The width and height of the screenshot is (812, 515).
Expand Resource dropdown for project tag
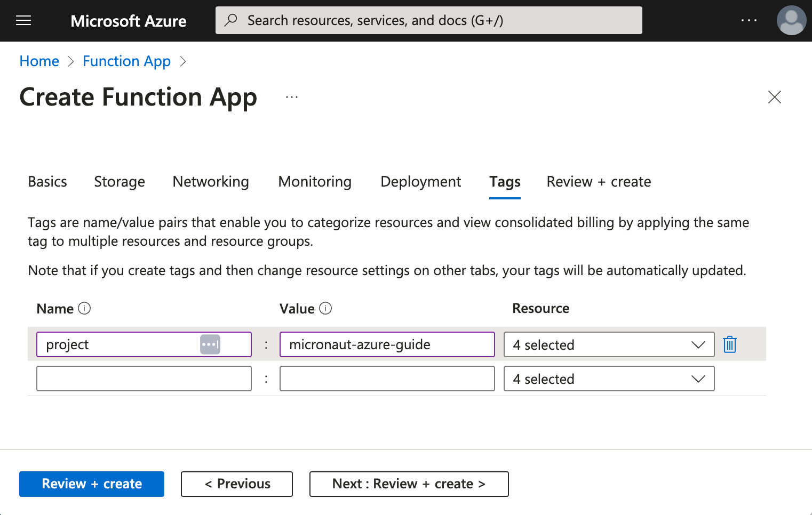click(609, 344)
